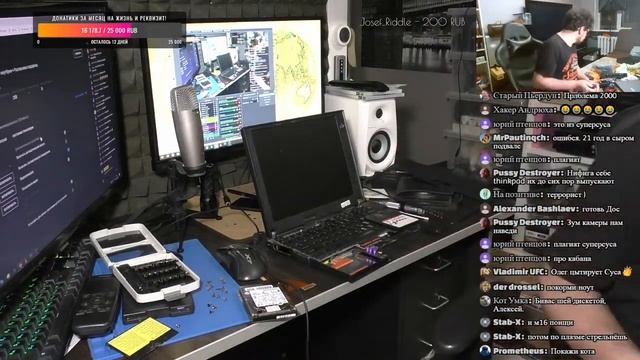This screenshot has width=640, height=360.
Task: Click Alexander Bashlaev's chat avatar
Action: [485, 209]
